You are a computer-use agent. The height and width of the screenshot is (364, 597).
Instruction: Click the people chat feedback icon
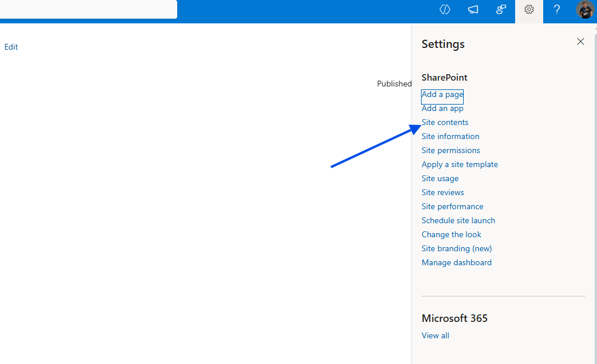tap(501, 9)
